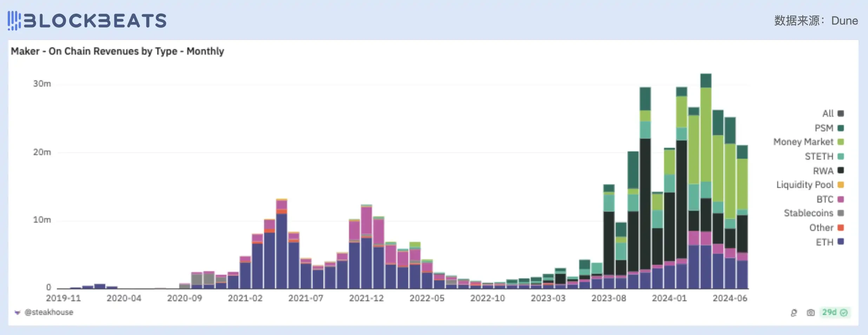
Task: Click the BlockBeats logo
Action: coord(87,21)
